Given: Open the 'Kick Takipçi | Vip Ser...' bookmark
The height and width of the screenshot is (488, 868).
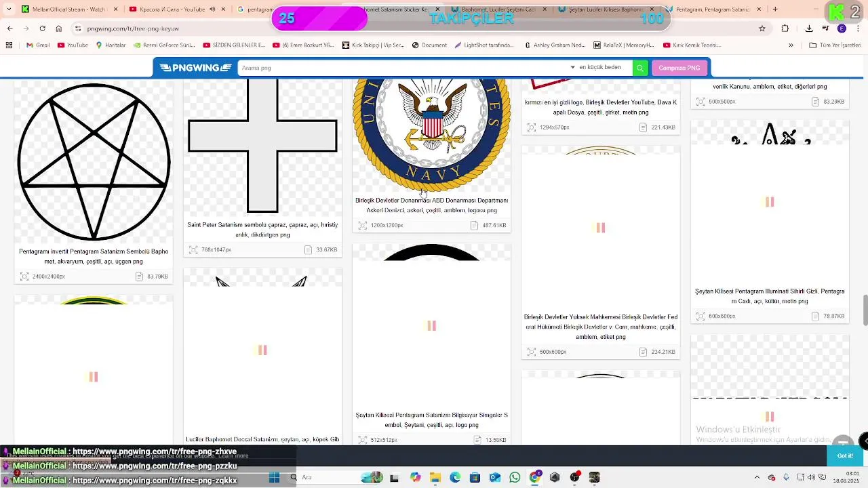Looking at the screenshot, I should [373, 45].
